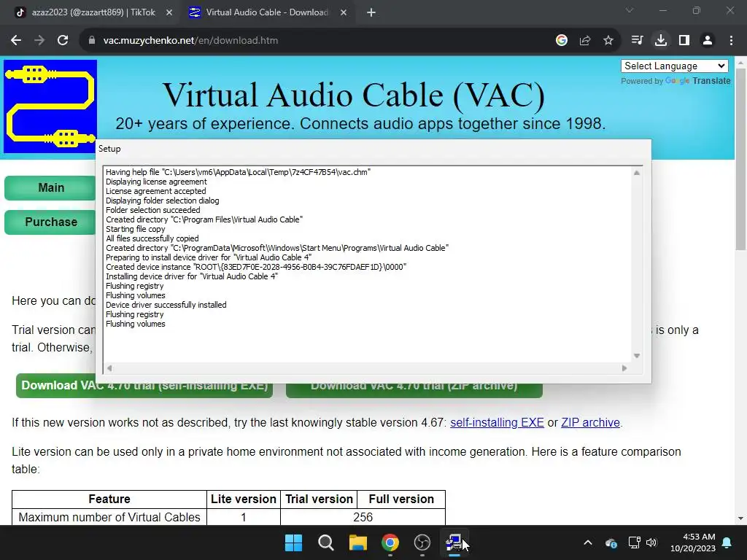Open the Purchase page button
Viewport: 747px width, 560px height.
pyautogui.click(x=50, y=222)
